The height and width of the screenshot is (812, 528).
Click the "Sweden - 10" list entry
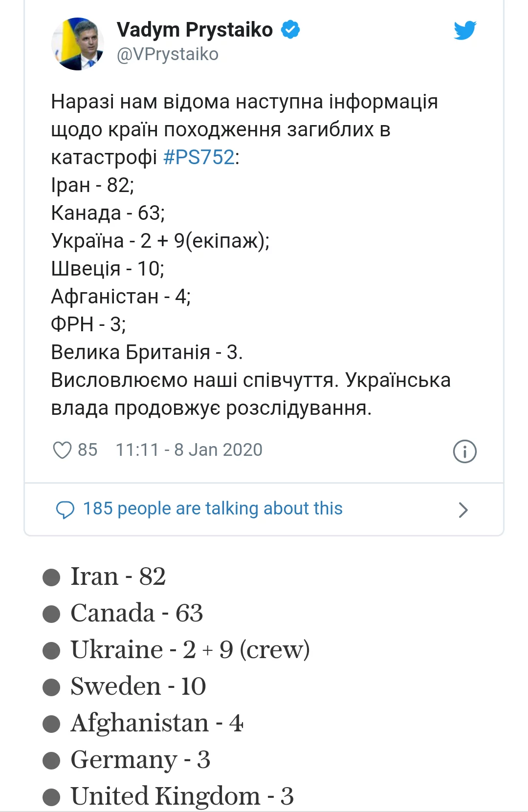[138, 686]
